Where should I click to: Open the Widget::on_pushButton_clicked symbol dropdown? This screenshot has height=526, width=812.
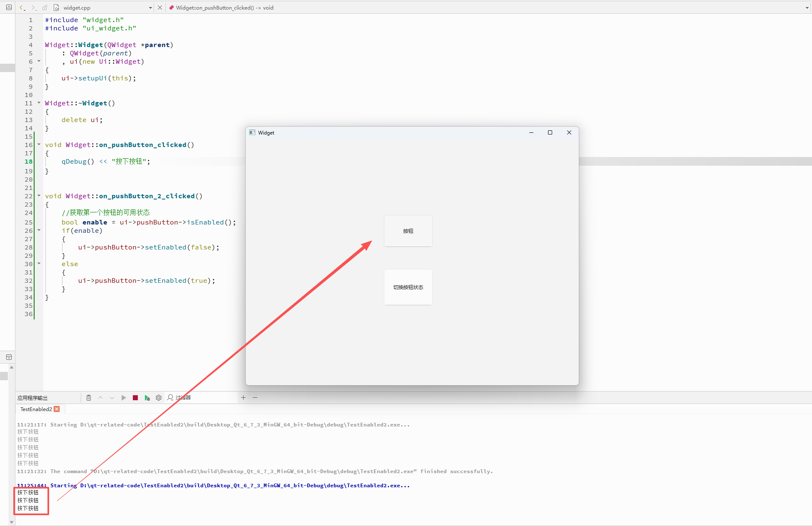807,7
